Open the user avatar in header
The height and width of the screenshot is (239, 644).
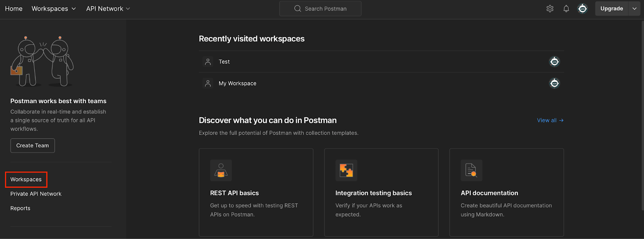582,8
